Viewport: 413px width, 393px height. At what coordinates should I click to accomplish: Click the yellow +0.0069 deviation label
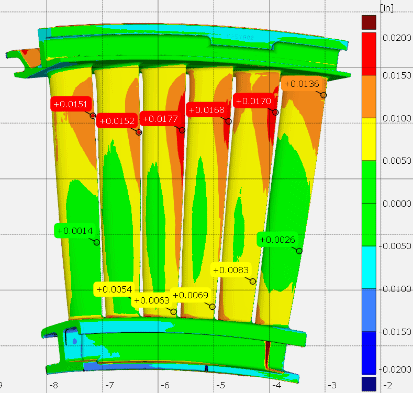click(x=191, y=295)
